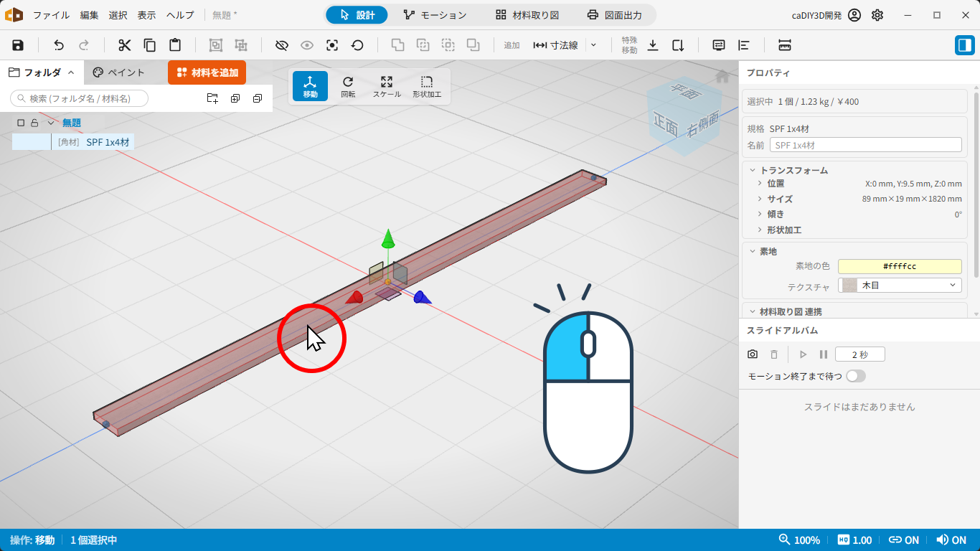Switch to the 材料取り図 tab

pos(527,15)
